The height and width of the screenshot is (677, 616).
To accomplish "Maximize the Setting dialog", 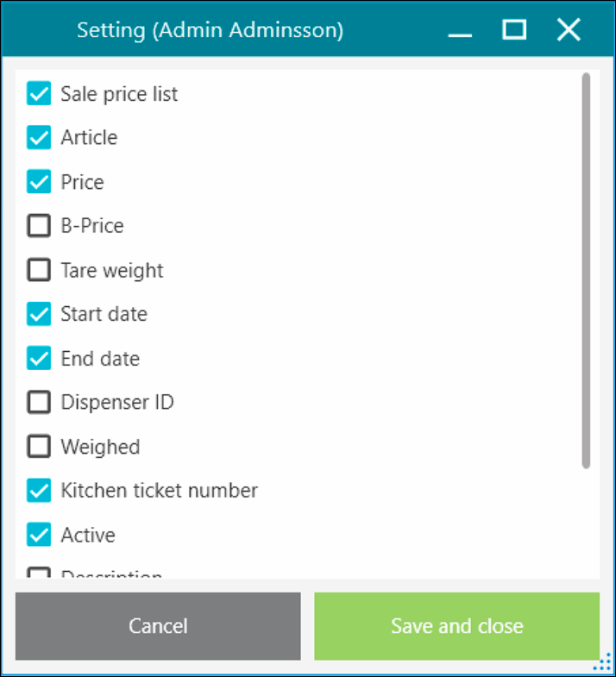I will [x=514, y=30].
